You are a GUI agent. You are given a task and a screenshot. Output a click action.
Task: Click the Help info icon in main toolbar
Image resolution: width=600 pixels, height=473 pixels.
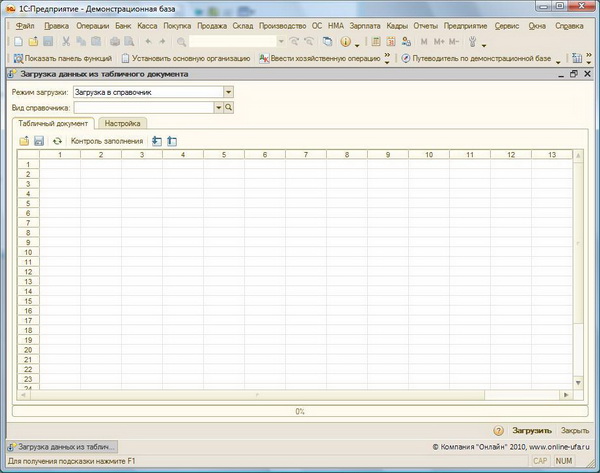[345, 41]
